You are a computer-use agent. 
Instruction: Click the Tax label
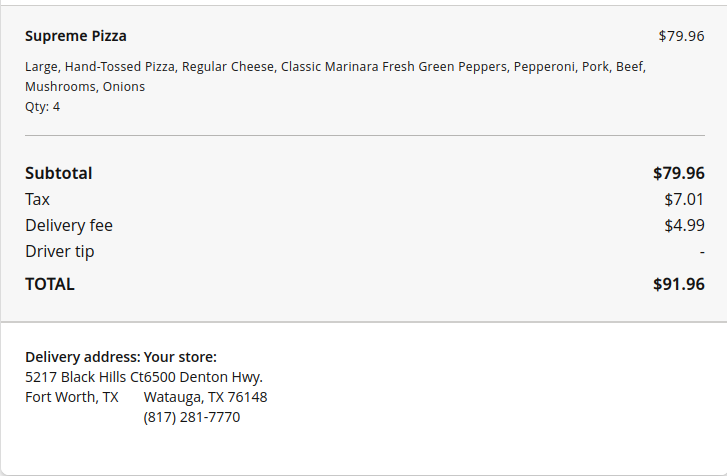(x=37, y=199)
